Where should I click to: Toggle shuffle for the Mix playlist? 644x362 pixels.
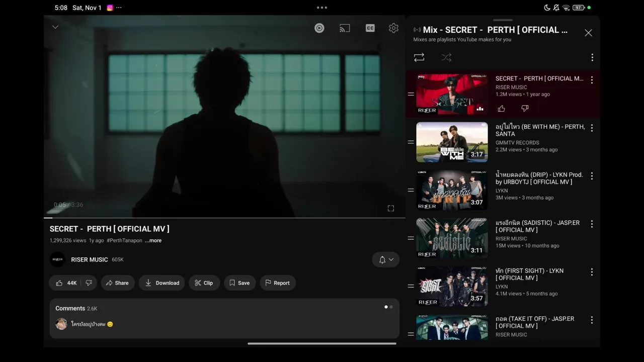click(x=446, y=58)
